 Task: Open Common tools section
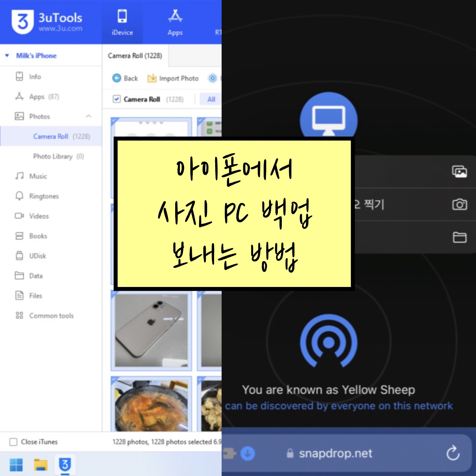(51, 316)
